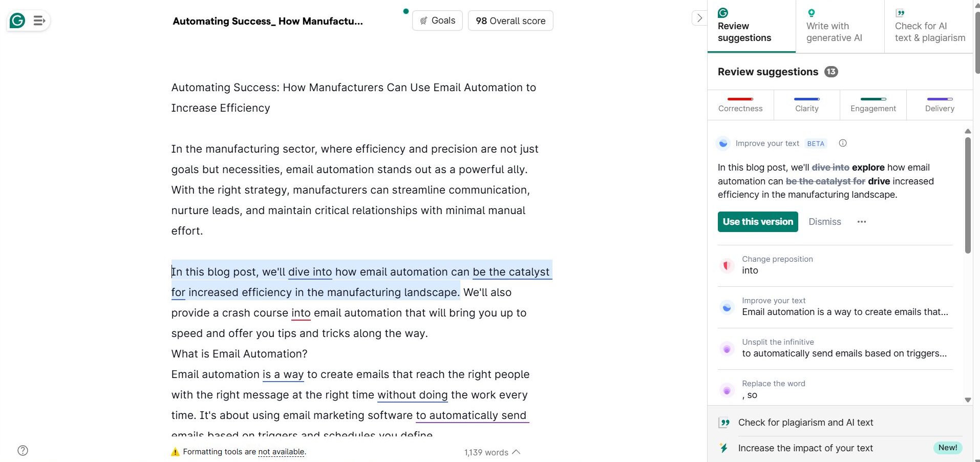Viewport: 980px width, 462px height.
Task: Click the Grammarly logo icon
Action: click(x=17, y=21)
